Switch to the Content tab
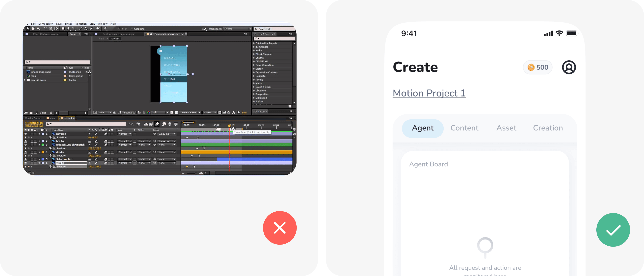This screenshot has height=276, width=644. click(464, 128)
